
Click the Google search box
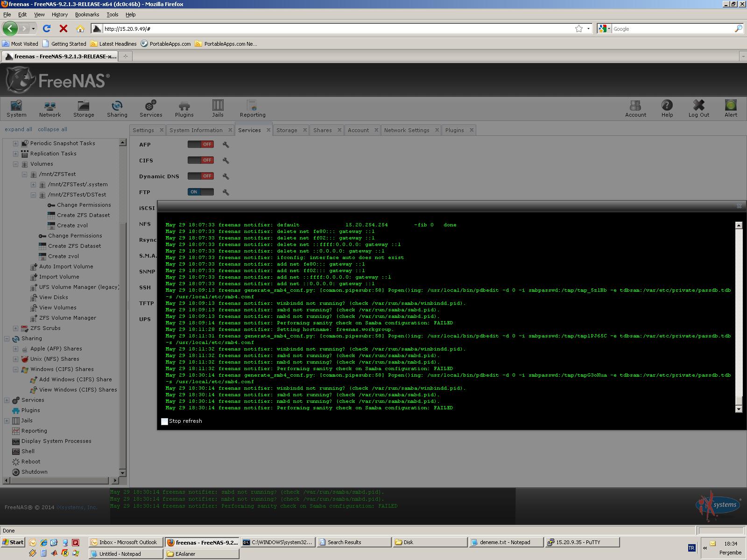click(x=672, y=28)
